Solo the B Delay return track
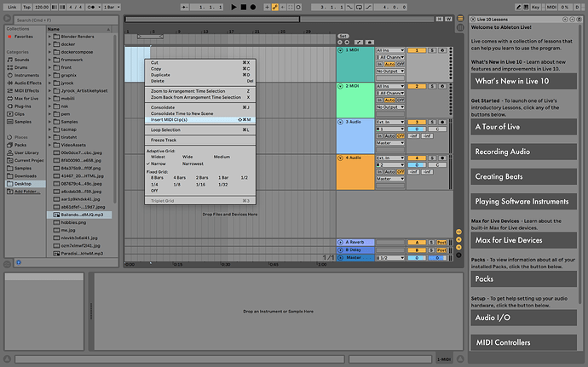 click(x=431, y=250)
